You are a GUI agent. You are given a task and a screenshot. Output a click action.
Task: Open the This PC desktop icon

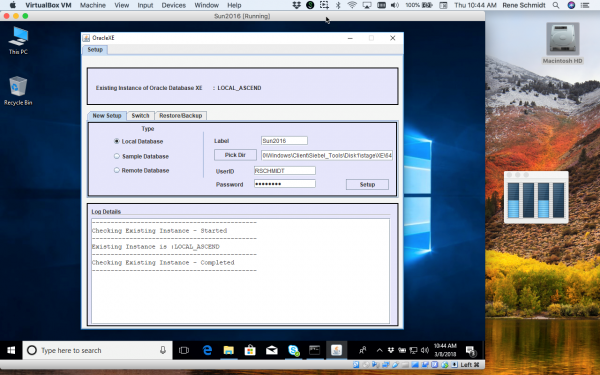tap(18, 40)
